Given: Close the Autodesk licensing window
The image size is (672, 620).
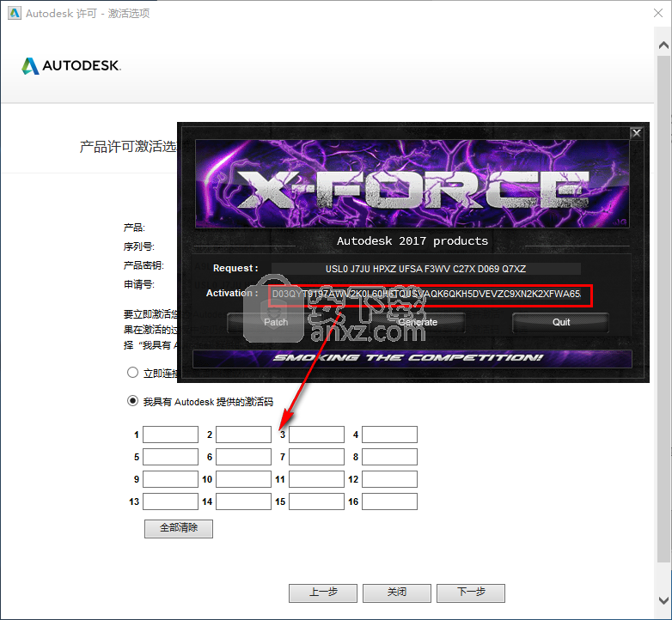Looking at the screenshot, I should click(x=658, y=13).
